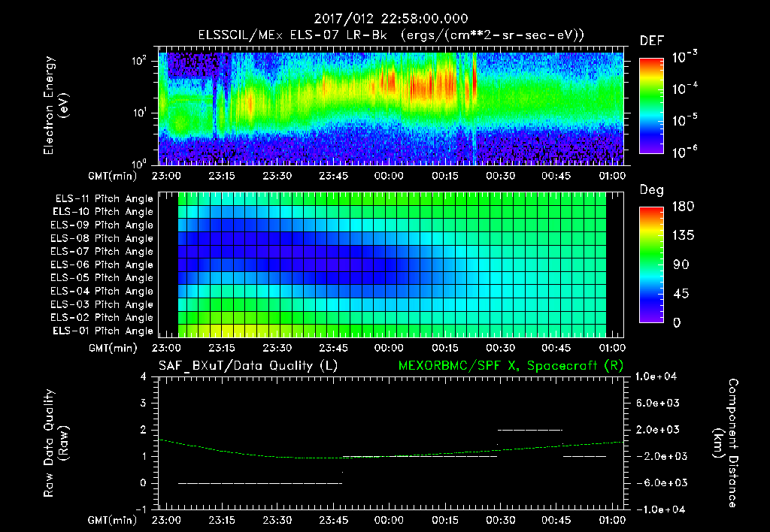Click the Deg pitch angle color bar
Viewport: 770px width, 532px height.
pos(651,265)
